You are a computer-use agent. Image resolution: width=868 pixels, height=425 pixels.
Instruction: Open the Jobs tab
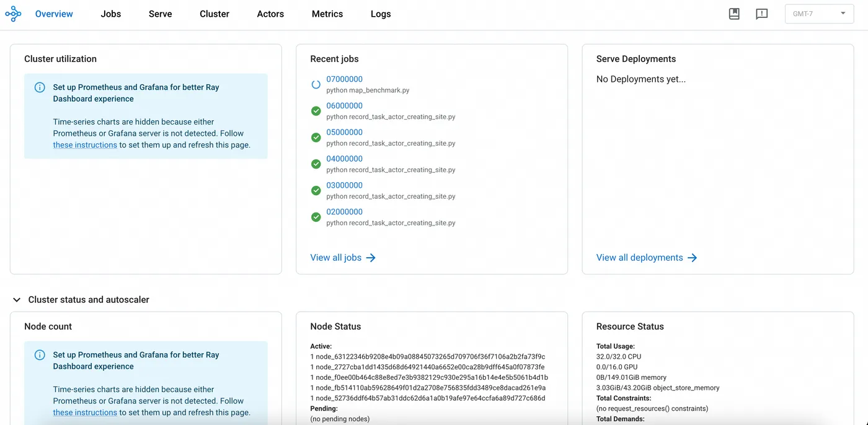point(111,14)
